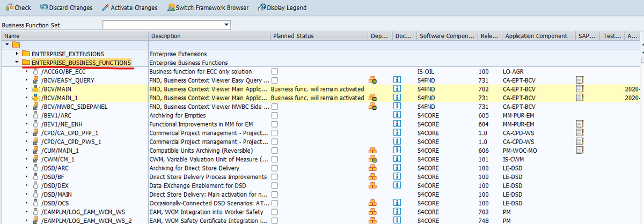Show dependencies of /DSD/ARC
Screen dimensions: 644x224
pyautogui.click(x=372, y=168)
